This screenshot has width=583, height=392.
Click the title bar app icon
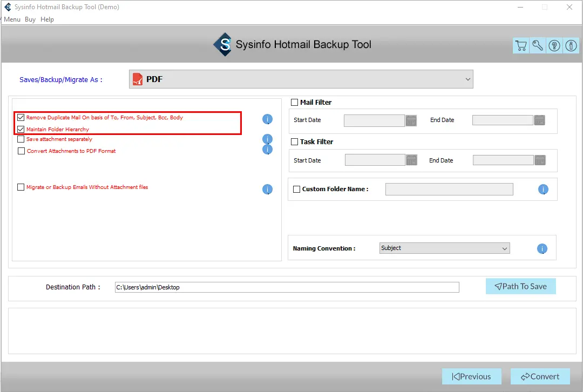[8, 7]
